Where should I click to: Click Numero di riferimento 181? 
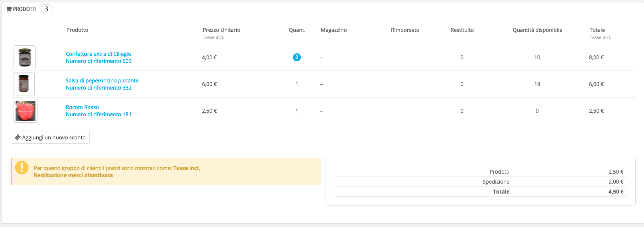tap(98, 114)
